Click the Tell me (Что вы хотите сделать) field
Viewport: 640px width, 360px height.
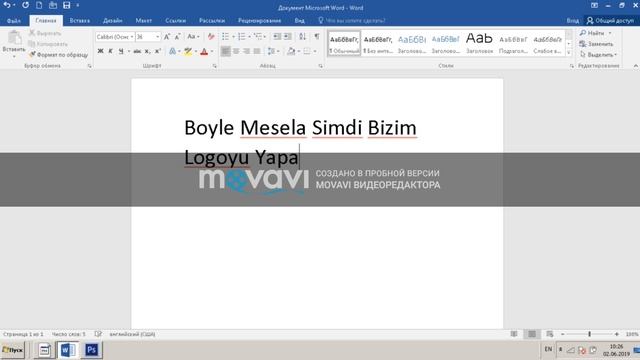click(352, 20)
